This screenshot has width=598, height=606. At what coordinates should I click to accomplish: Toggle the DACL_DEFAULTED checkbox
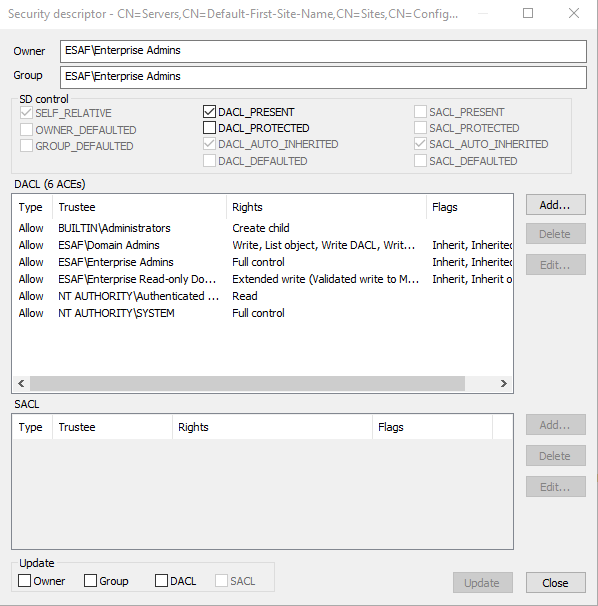209,161
